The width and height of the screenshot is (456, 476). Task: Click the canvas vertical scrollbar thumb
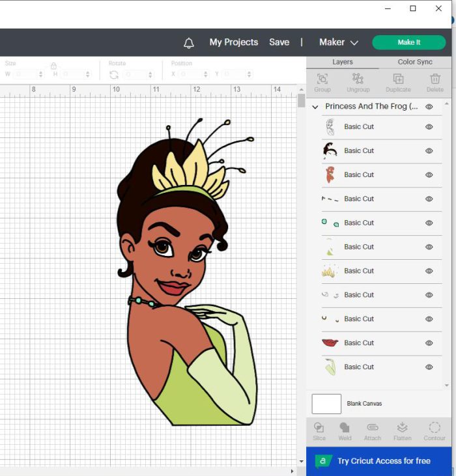pyautogui.click(x=301, y=100)
